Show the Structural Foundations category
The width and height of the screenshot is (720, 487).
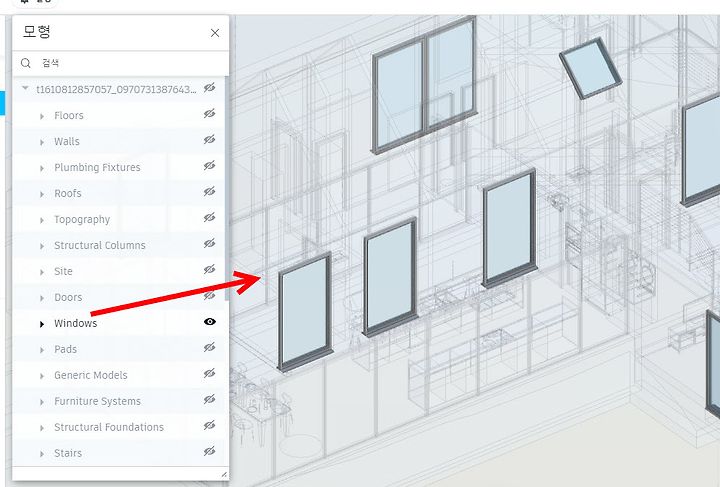tap(209, 425)
